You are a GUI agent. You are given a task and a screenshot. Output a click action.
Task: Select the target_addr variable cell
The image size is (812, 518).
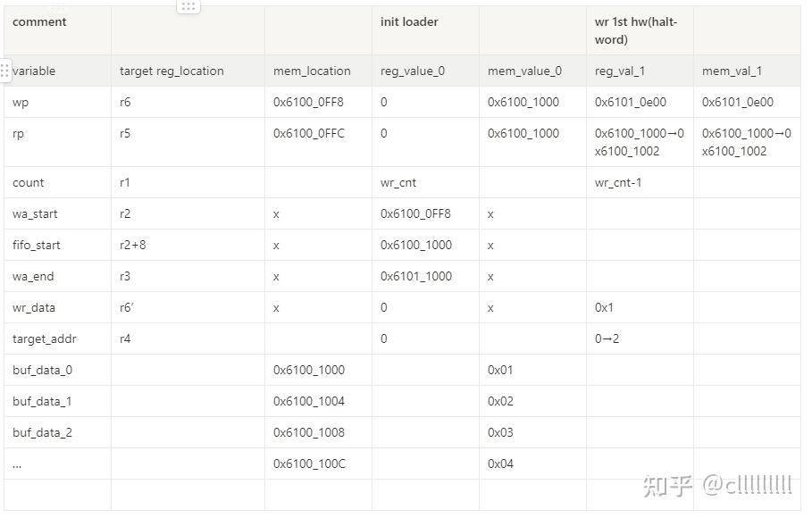[x=57, y=338]
